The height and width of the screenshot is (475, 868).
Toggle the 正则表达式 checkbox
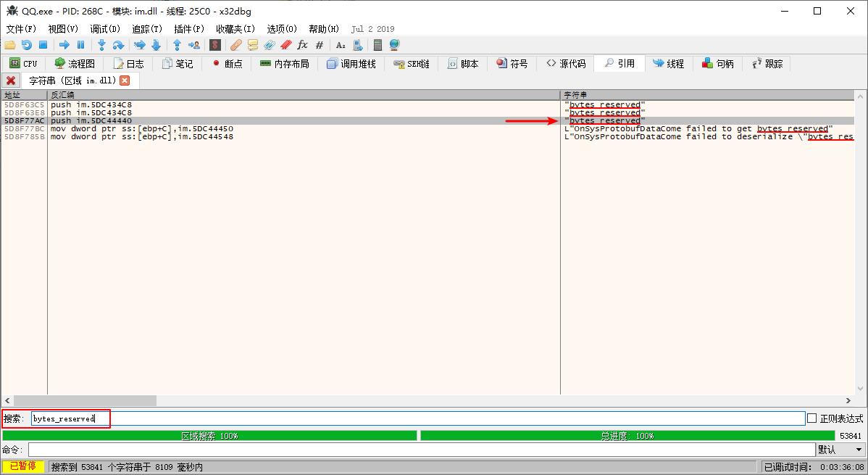click(812, 418)
